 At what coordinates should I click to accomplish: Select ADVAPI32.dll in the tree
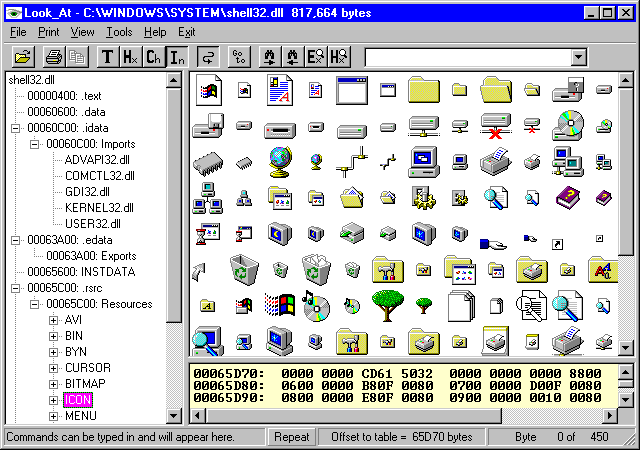97,160
